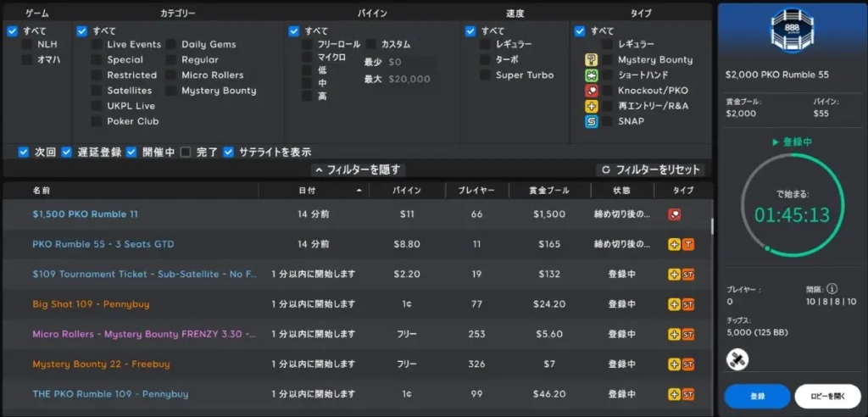Click the re-entry icon in PKO Rumble 55 - 3 Seats row

tap(674, 244)
